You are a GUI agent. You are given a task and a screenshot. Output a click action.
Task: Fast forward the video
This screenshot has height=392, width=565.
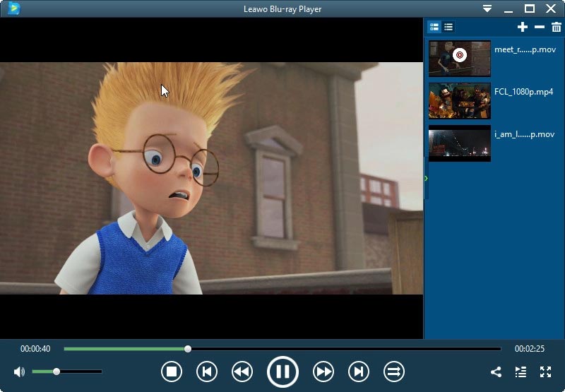point(323,372)
